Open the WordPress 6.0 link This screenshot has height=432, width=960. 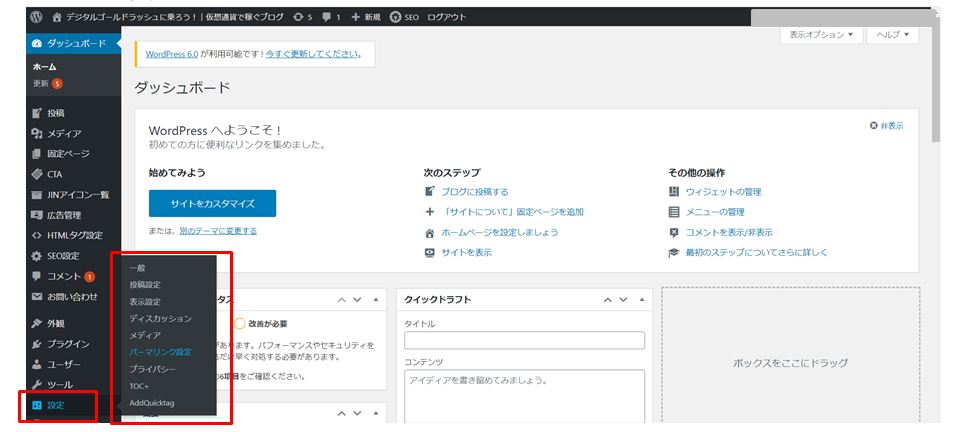(172, 54)
